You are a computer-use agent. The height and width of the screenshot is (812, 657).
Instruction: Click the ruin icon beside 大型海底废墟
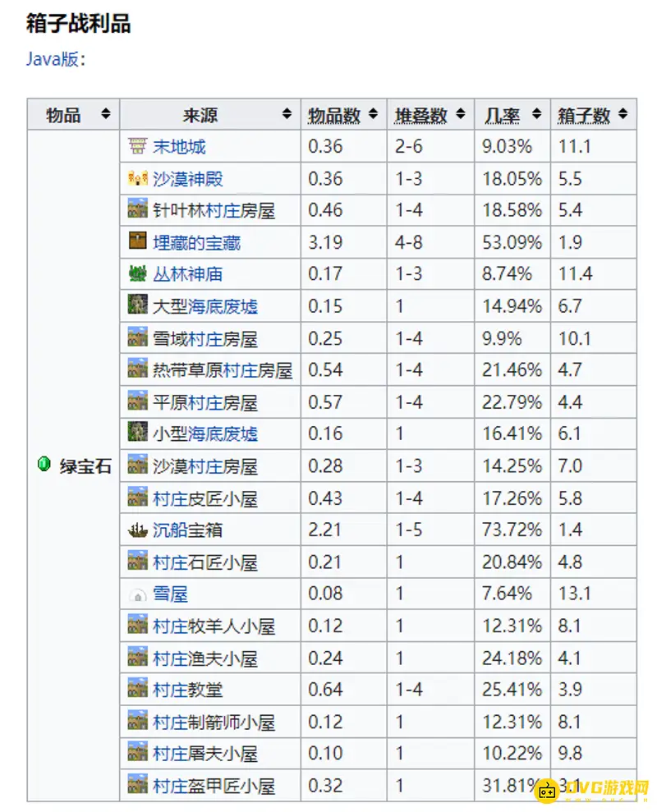pyautogui.click(x=138, y=304)
